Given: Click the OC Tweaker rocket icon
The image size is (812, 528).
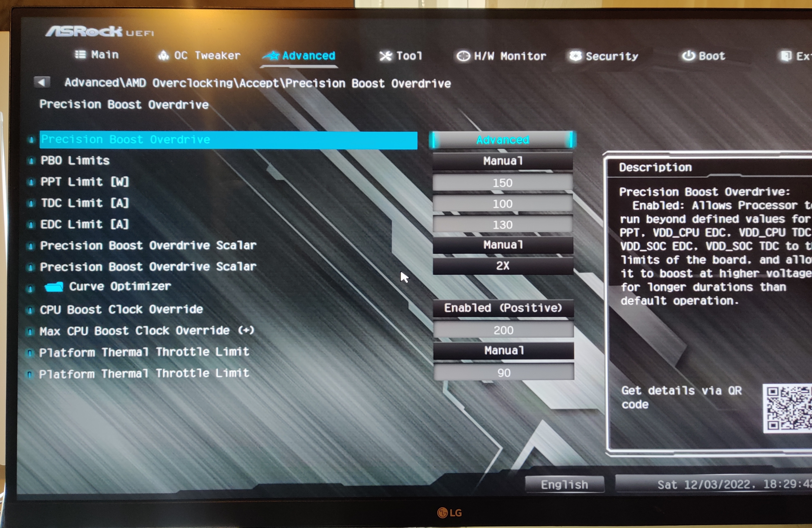Looking at the screenshot, I should [164, 55].
